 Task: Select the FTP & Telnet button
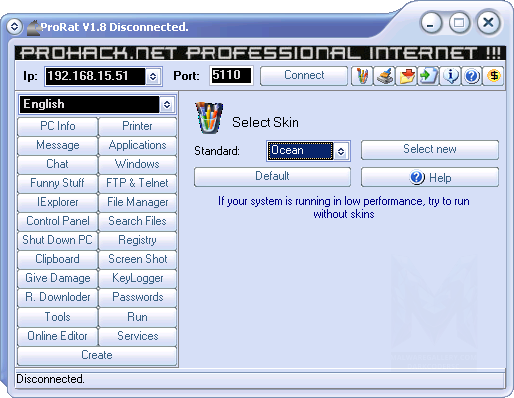coord(137,183)
